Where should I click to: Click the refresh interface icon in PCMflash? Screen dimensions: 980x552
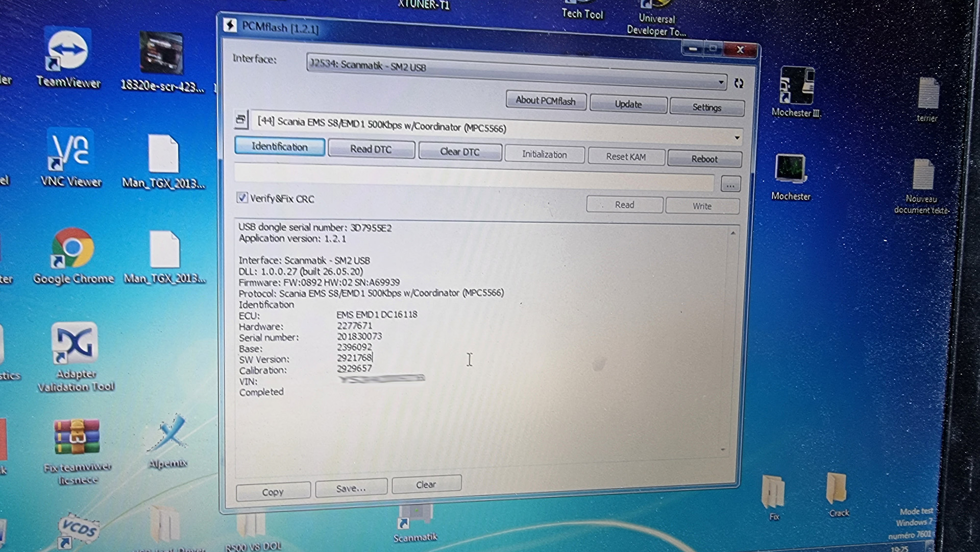coord(739,83)
